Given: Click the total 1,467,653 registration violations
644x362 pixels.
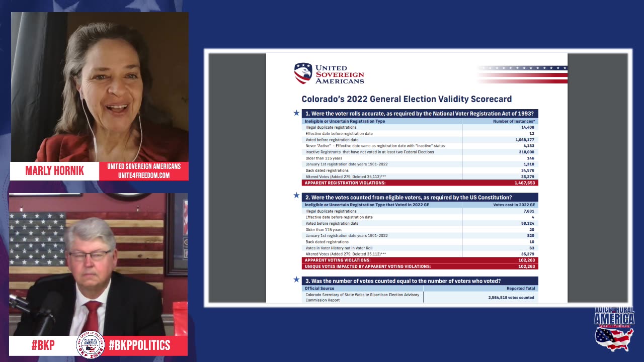Looking at the screenshot, I should point(525,183).
